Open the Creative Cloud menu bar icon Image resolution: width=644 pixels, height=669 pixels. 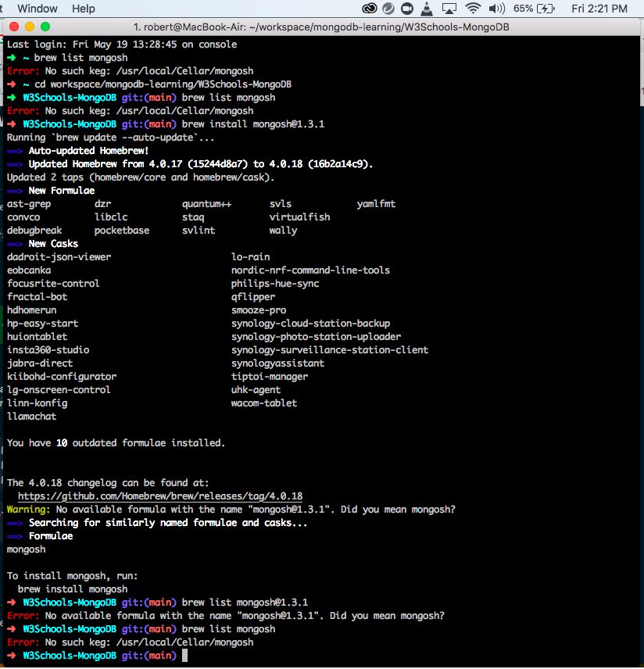coord(370,9)
